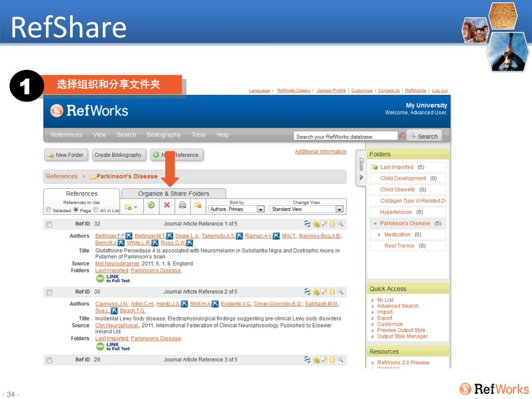
Task: Click inside the Search your RefWorks database field
Action: click(345, 136)
